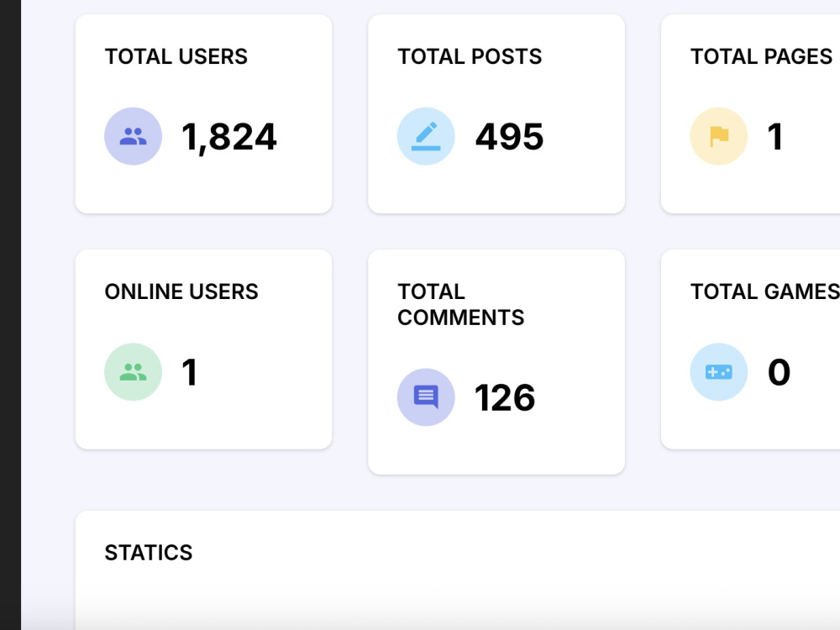
Task: Click the TOTAL GAMES heading
Action: coord(765,292)
